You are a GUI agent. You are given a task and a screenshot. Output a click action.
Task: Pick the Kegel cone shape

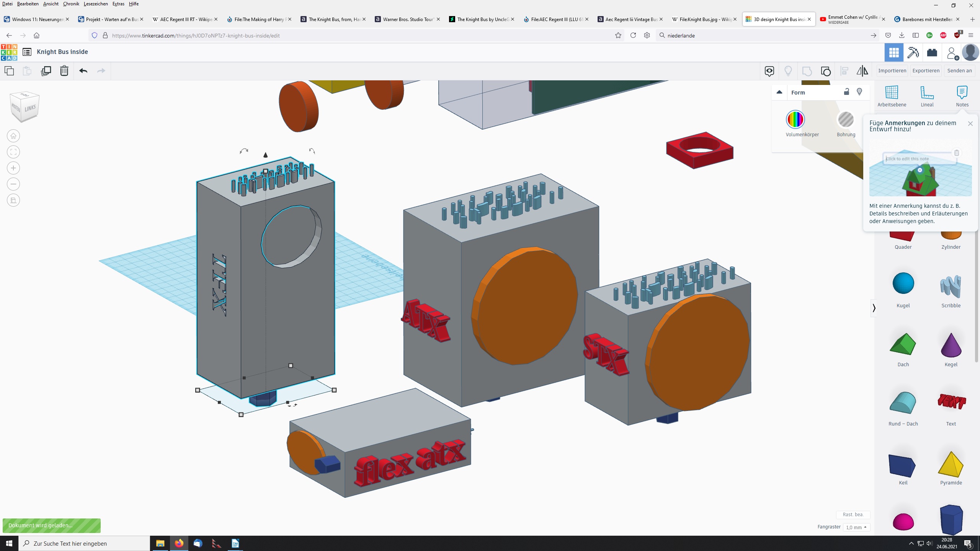951,344
